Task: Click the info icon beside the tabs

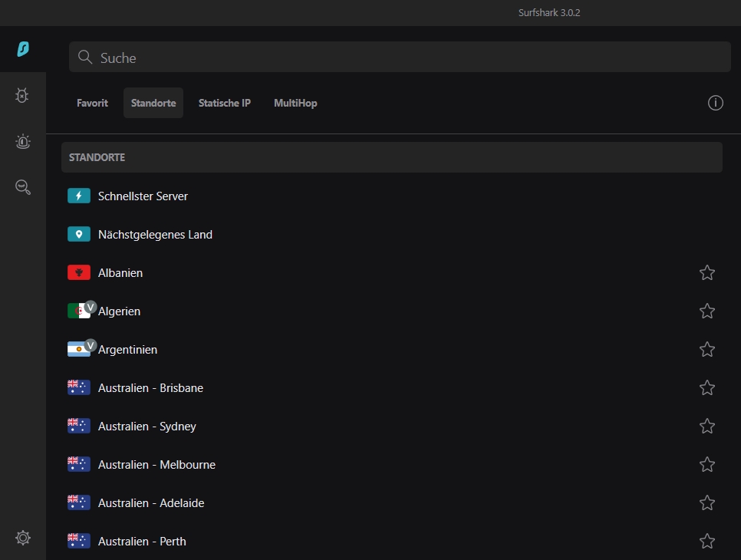Action: coord(715,103)
